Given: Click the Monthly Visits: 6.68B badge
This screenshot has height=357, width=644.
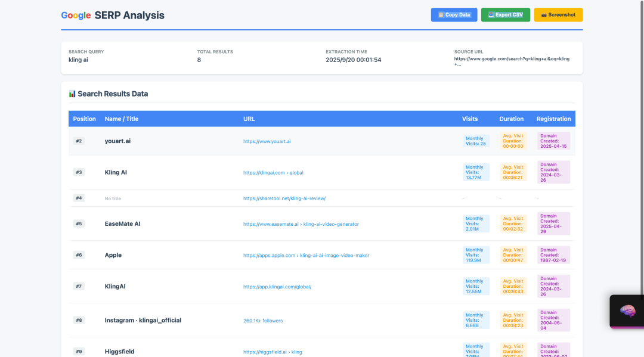Looking at the screenshot, I should click(476, 320).
